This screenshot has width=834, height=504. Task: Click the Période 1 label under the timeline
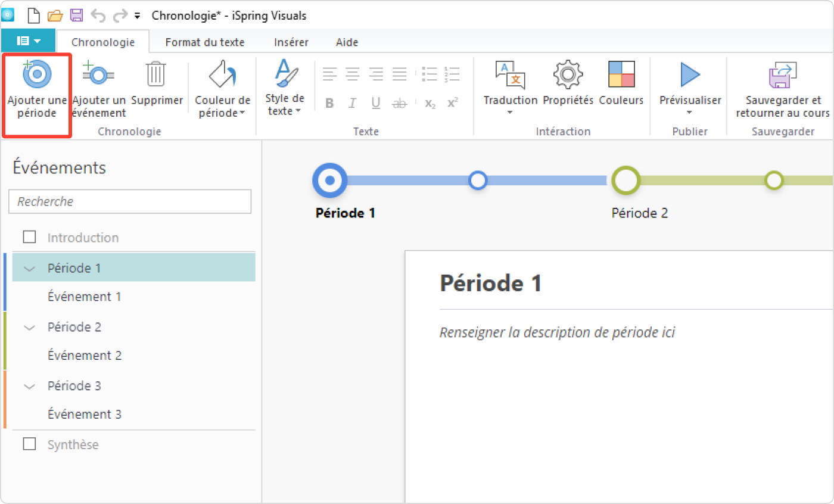coord(346,213)
